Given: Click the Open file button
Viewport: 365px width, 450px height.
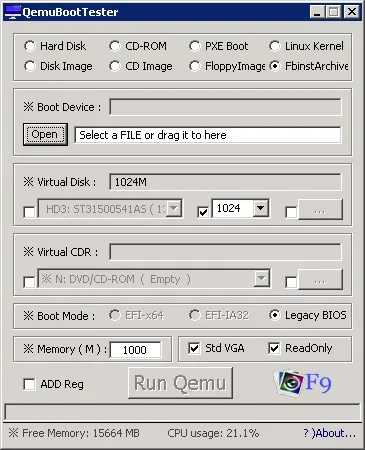Looking at the screenshot, I should coord(45,134).
